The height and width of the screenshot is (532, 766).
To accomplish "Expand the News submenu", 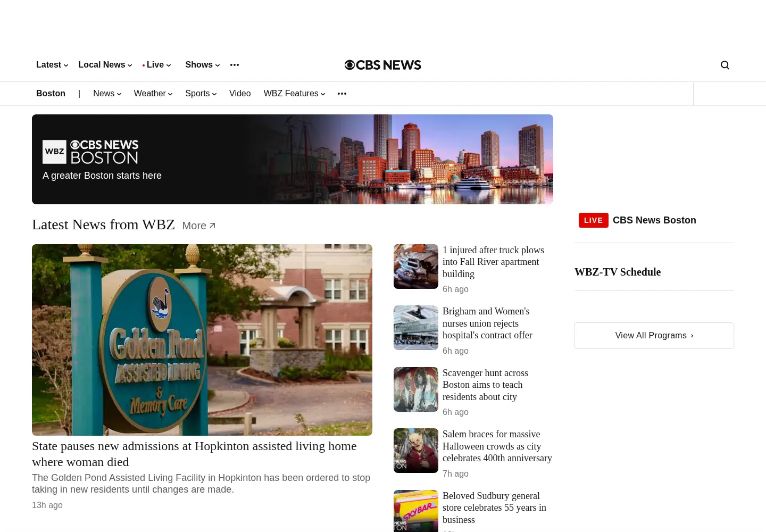I will tap(107, 94).
